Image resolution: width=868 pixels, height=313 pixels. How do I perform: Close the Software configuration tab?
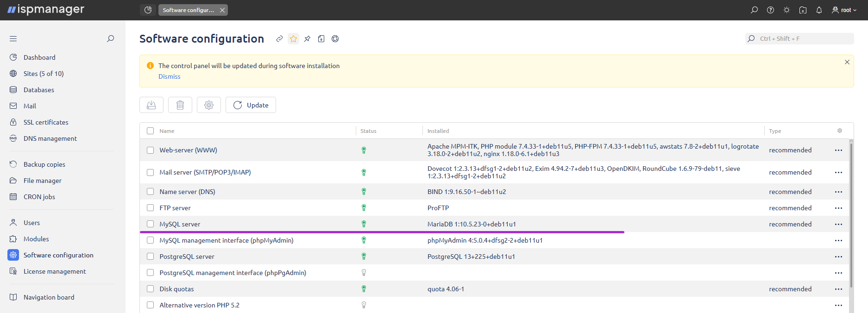(222, 10)
